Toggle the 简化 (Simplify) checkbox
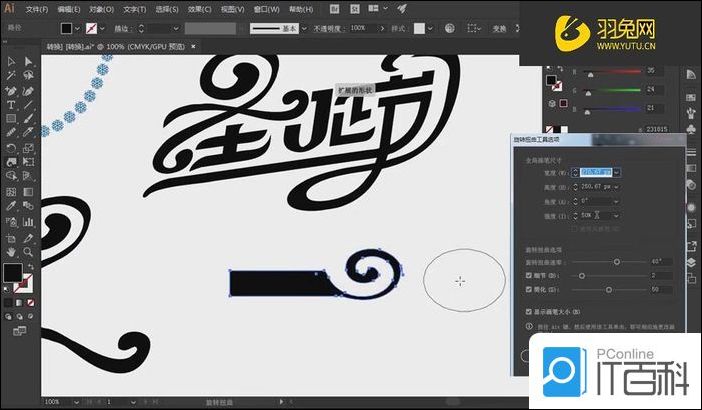The height and width of the screenshot is (410, 702). pos(529,289)
